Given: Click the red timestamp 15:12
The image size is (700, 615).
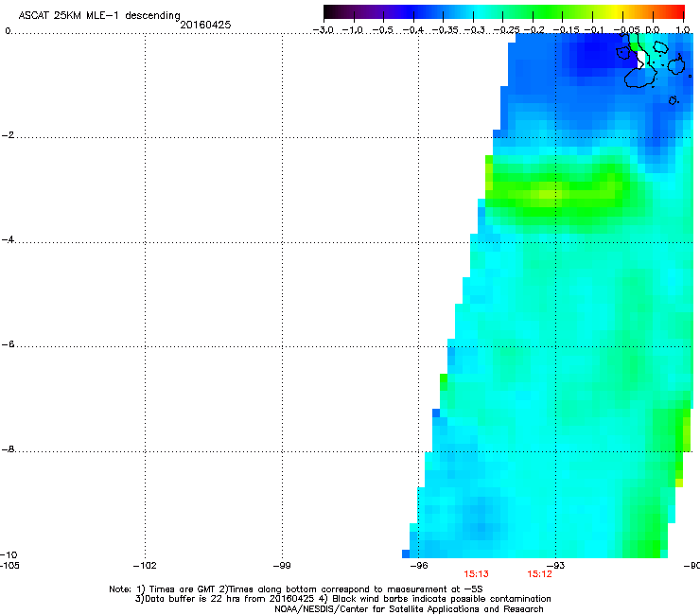Looking at the screenshot, I should click(539, 574).
